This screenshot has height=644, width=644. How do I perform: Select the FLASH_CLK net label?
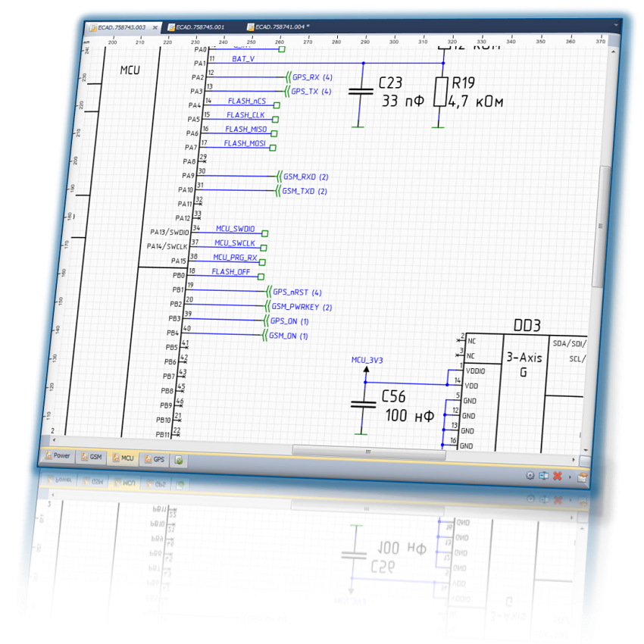pyautogui.click(x=245, y=115)
